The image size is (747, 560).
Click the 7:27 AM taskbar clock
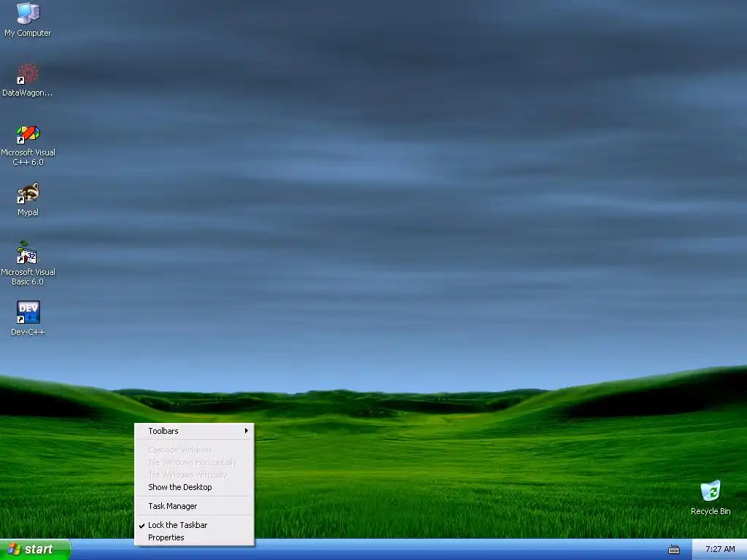coord(720,549)
